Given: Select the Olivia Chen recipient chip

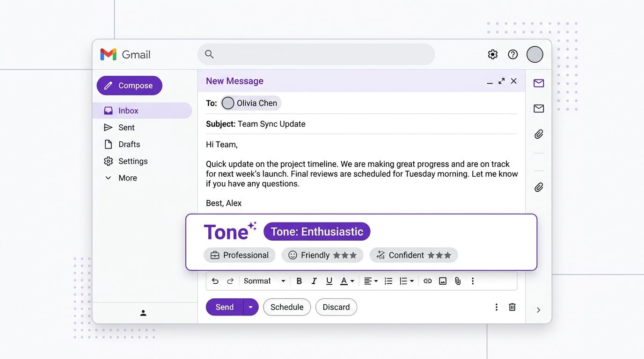Looking at the screenshot, I should coord(251,103).
